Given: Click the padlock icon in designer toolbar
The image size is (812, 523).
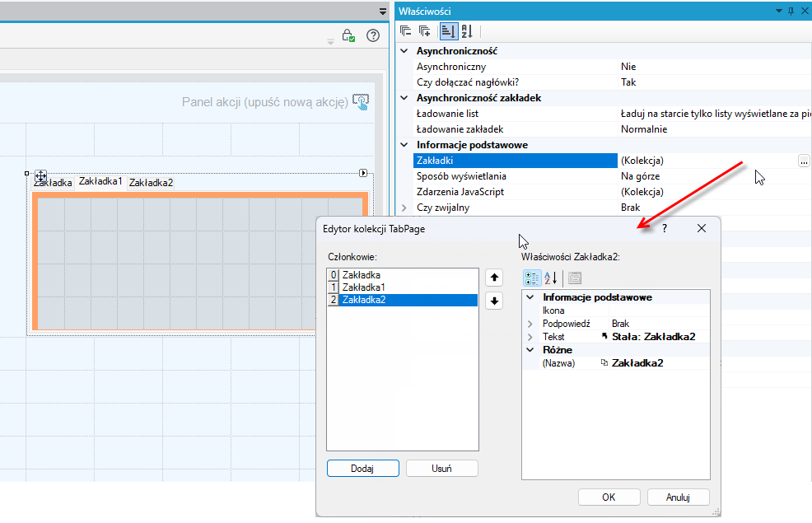Looking at the screenshot, I should 348,35.
